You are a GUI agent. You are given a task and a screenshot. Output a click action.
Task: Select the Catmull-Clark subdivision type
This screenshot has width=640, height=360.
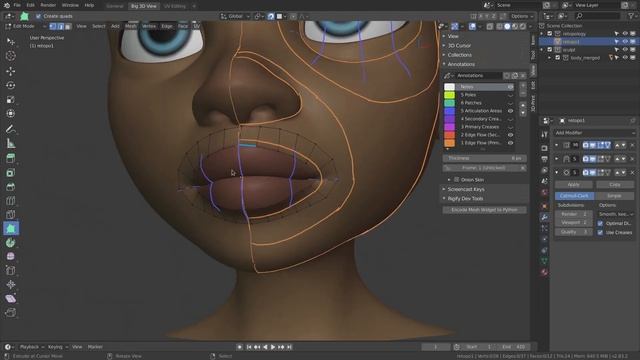click(x=573, y=196)
